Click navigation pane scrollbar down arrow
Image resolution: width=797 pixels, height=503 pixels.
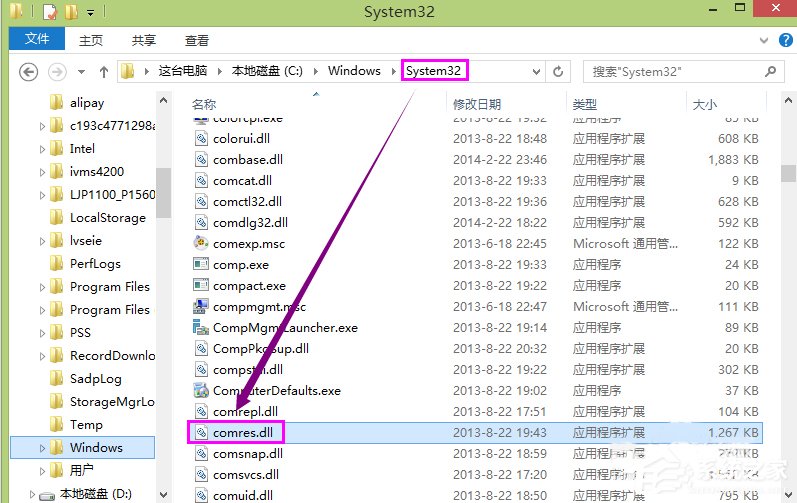[163, 494]
